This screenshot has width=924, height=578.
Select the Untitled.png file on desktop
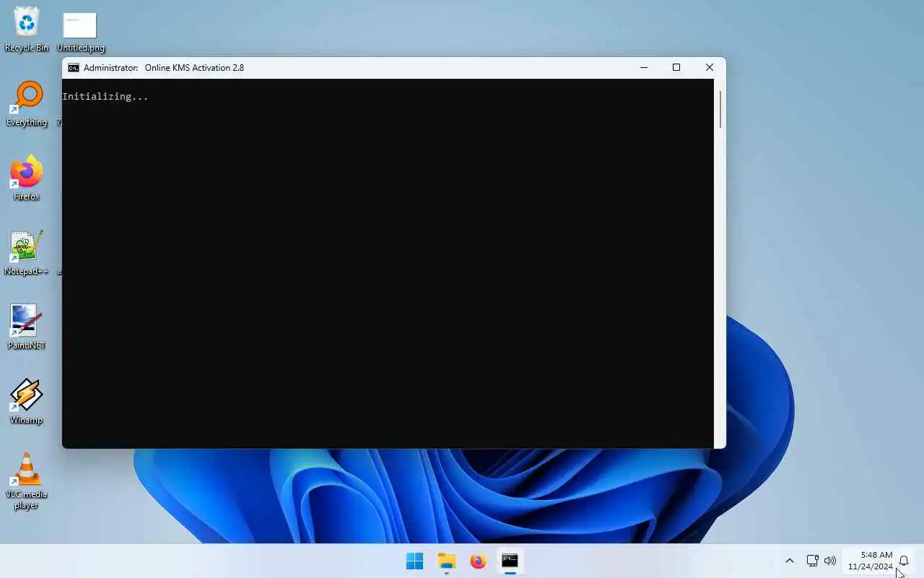(80, 33)
